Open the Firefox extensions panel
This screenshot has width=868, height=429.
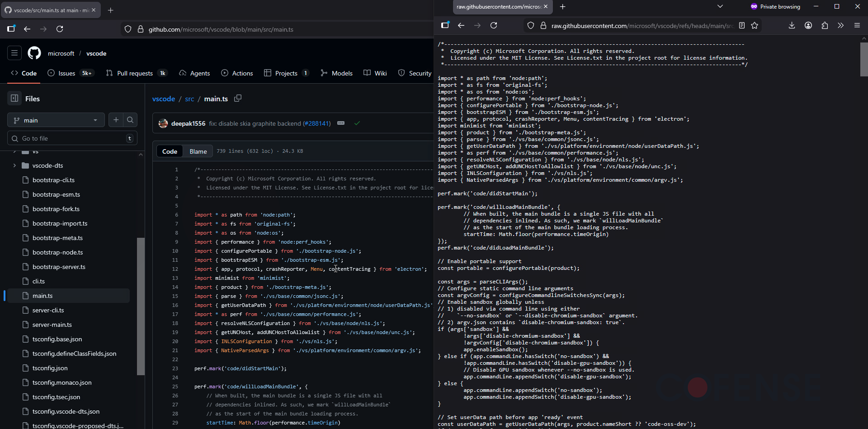825,26
